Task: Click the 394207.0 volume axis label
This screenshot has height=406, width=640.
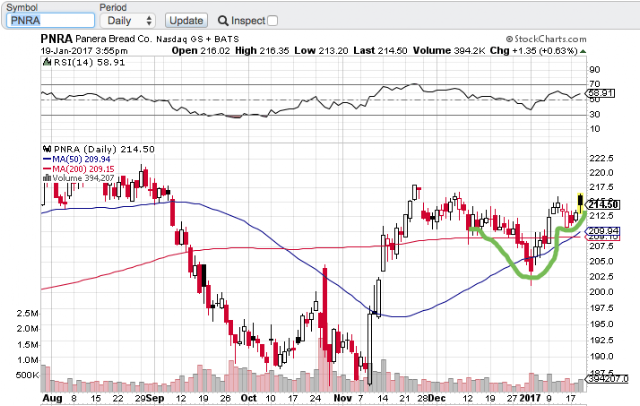Action: pyautogui.click(x=608, y=379)
